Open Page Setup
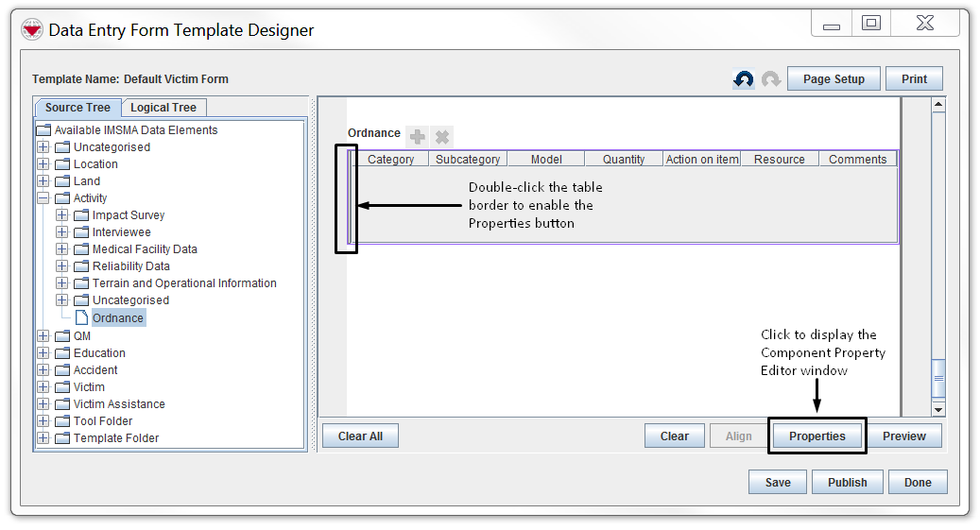Screen dimensions: 980x530 point(833,79)
